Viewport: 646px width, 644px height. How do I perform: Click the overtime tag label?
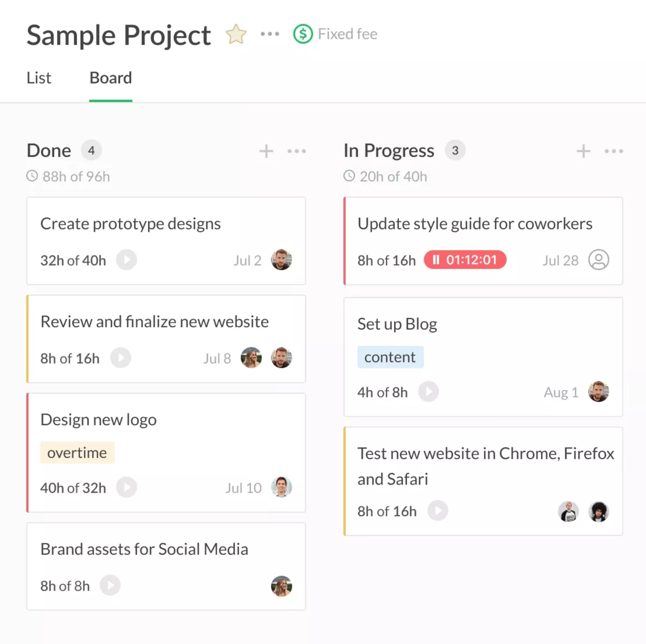(x=77, y=453)
